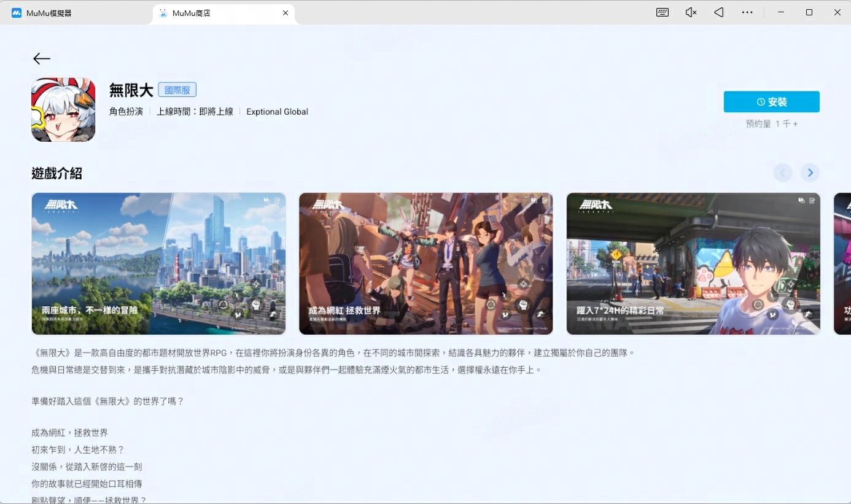The width and height of the screenshot is (851, 504).
Task: Click the 上線時間：即將上線 text
Action: tap(195, 112)
